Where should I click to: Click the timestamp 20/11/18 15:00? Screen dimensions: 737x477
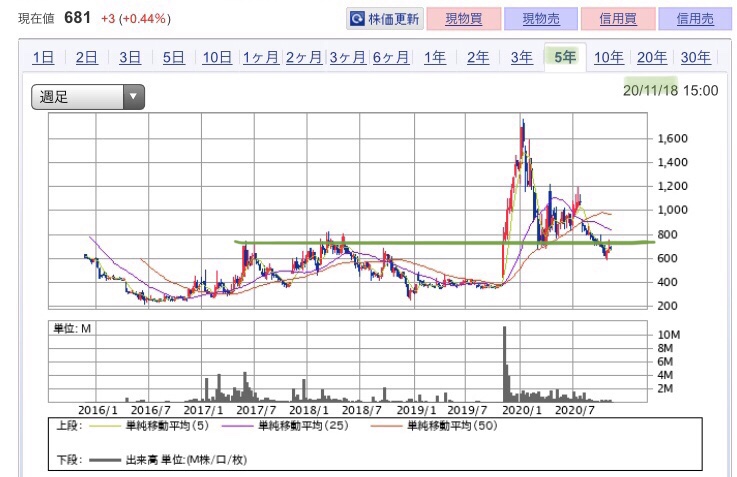pos(671,90)
